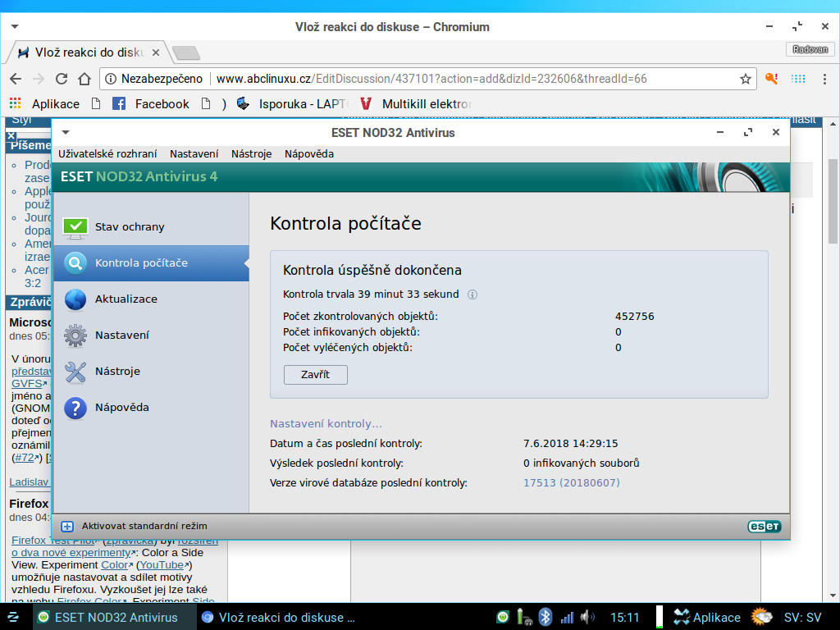Click Aktivovat standardní režim text
This screenshot has height=630, width=840.
[144, 526]
